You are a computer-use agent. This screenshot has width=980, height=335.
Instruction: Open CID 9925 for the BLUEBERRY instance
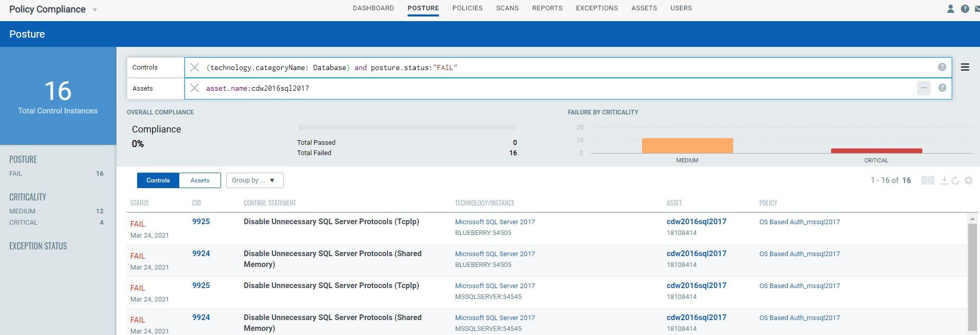pos(201,222)
